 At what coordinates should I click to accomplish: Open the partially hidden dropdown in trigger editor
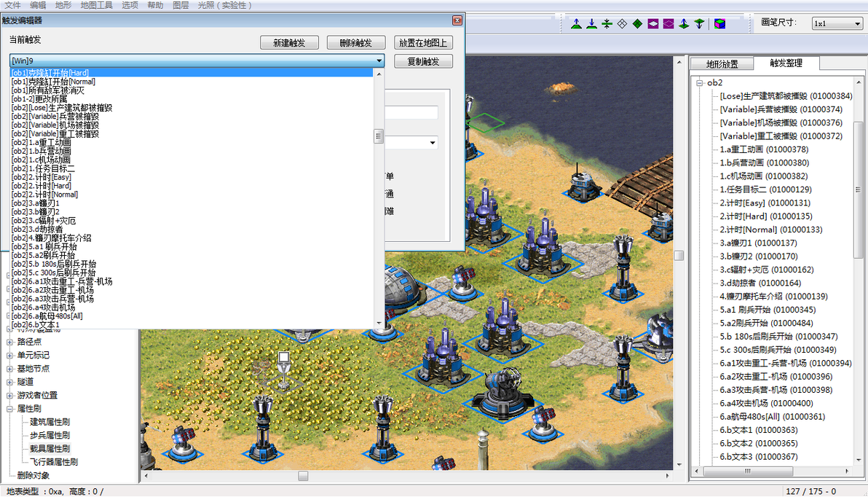coord(433,143)
